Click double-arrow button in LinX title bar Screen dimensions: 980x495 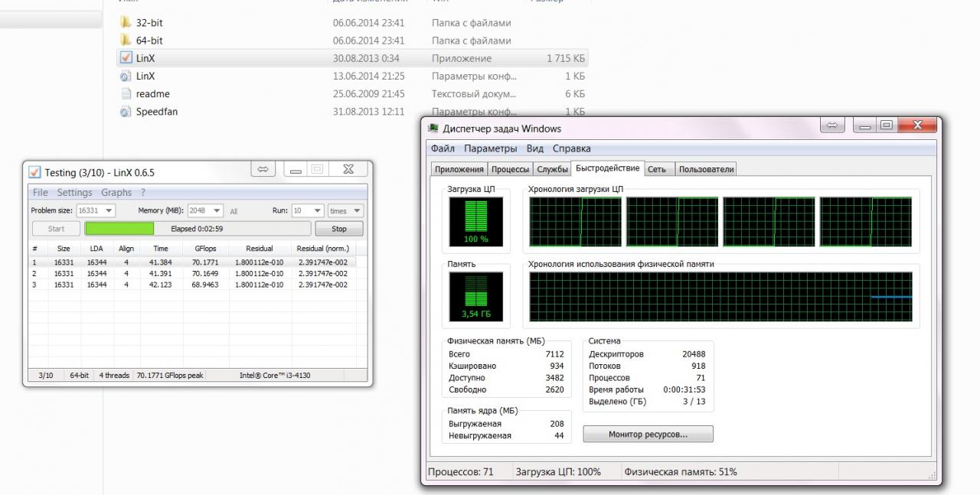coord(263,169)
